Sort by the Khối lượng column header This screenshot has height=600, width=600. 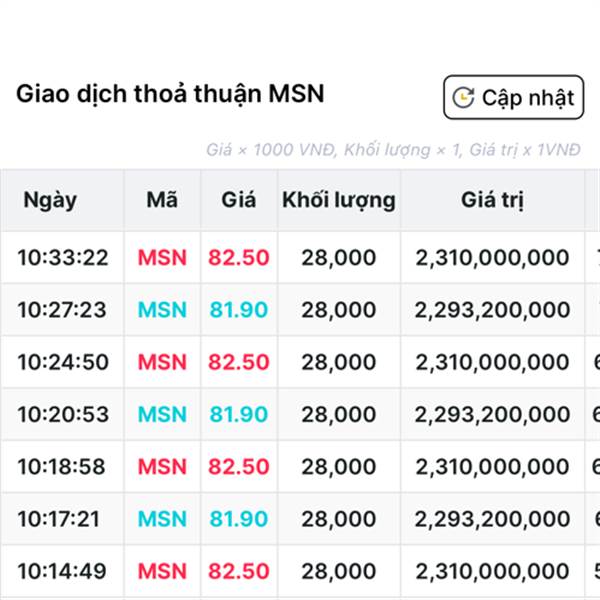tap(339, 199)
